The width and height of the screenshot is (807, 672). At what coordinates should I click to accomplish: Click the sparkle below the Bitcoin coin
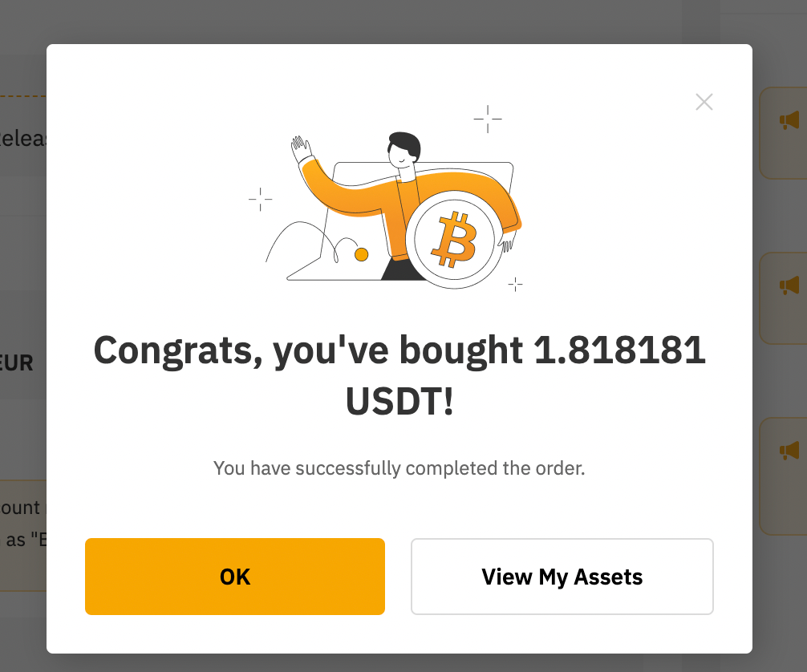coord(515,283)
